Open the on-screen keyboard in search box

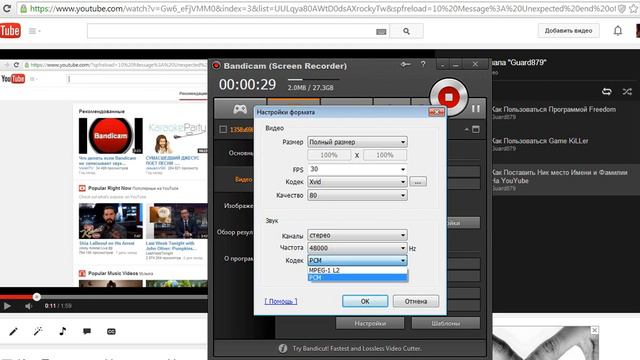tap(381, 31)
